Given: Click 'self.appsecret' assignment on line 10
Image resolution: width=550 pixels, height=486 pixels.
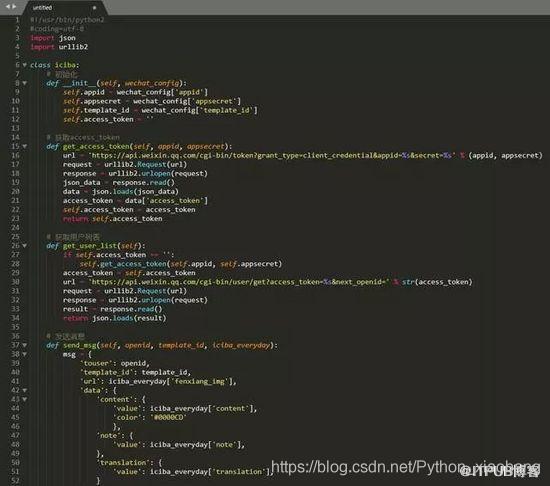Looking at the screenshot, I should [x=152, y=101].
